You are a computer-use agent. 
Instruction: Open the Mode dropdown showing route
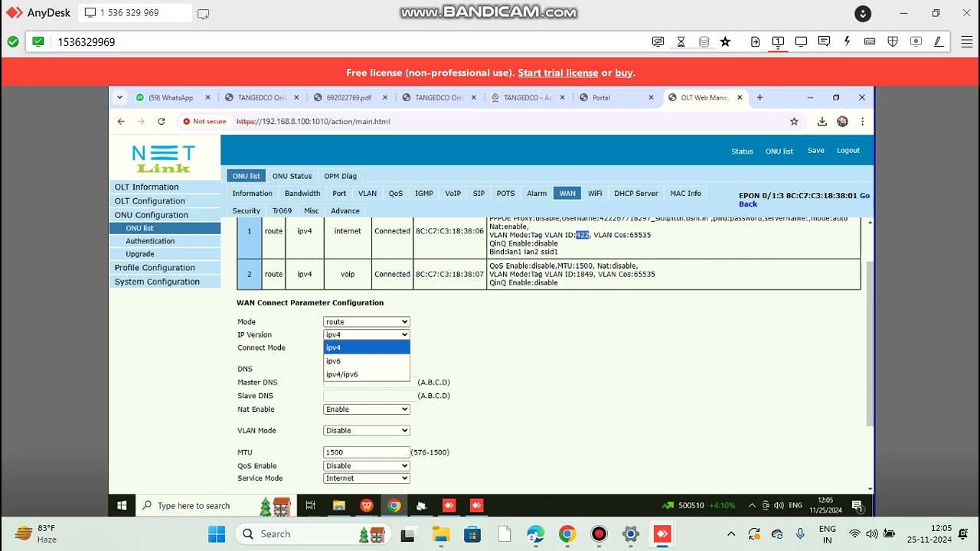pos(367,321)
